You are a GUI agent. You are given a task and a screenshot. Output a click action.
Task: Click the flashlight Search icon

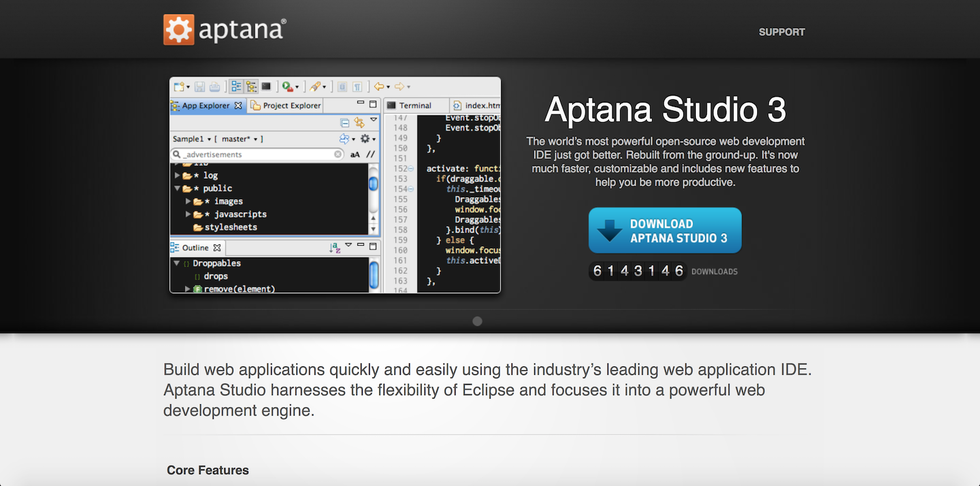(x=315, y=86)
